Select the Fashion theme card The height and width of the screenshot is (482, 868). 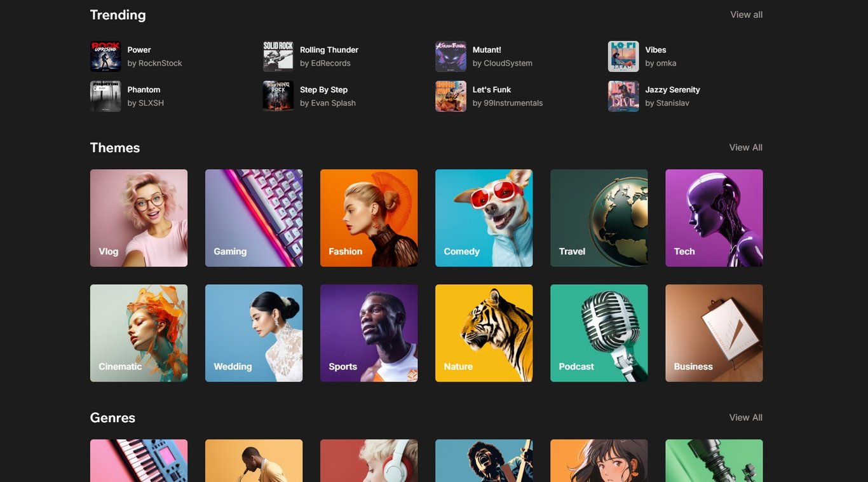[369, 218]
